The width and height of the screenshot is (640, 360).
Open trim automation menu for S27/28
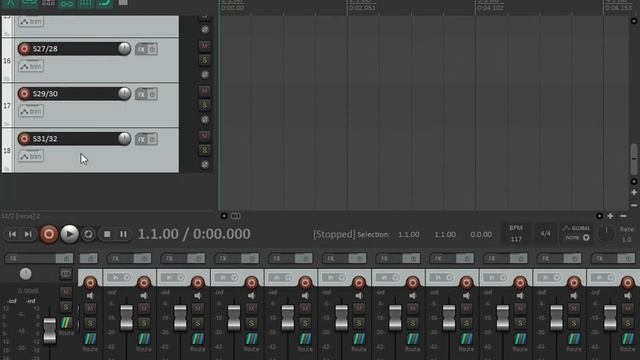[x=31, y=67]
